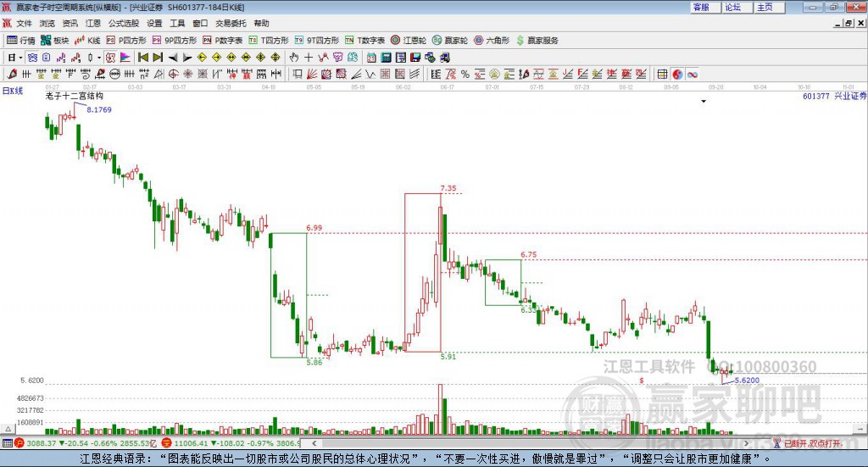The image size is (868, 467).
Task: Open the 赢家轮 wheel tool
Action: coord(449,41)
